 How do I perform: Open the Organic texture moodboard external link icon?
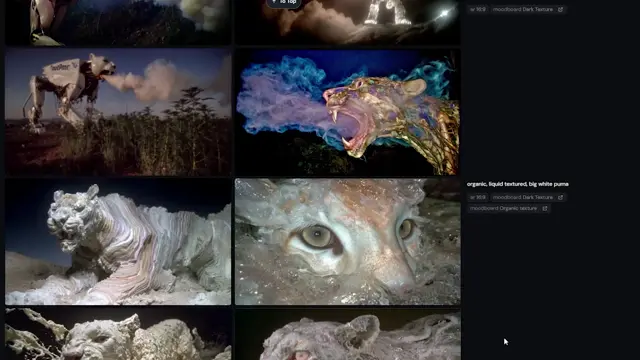click(544, 208)
